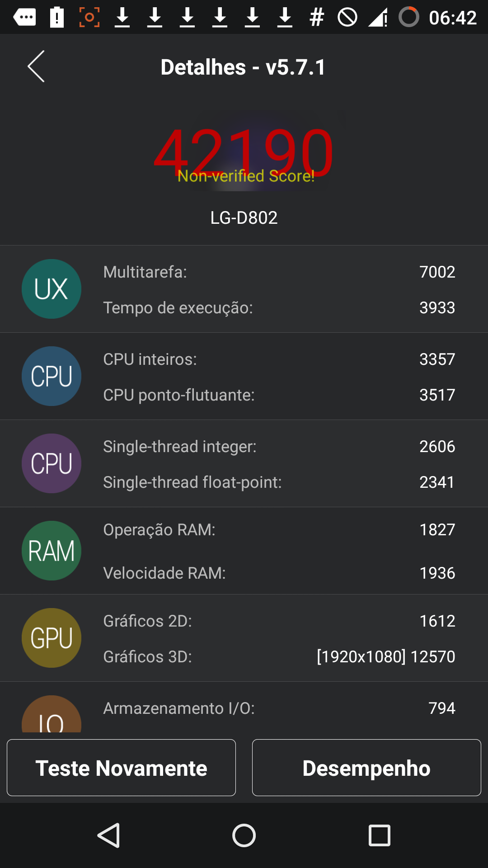This screenshot has height=868, width=488.
Task: Select the Gráficos 3D result row
Action: (279, 656)
